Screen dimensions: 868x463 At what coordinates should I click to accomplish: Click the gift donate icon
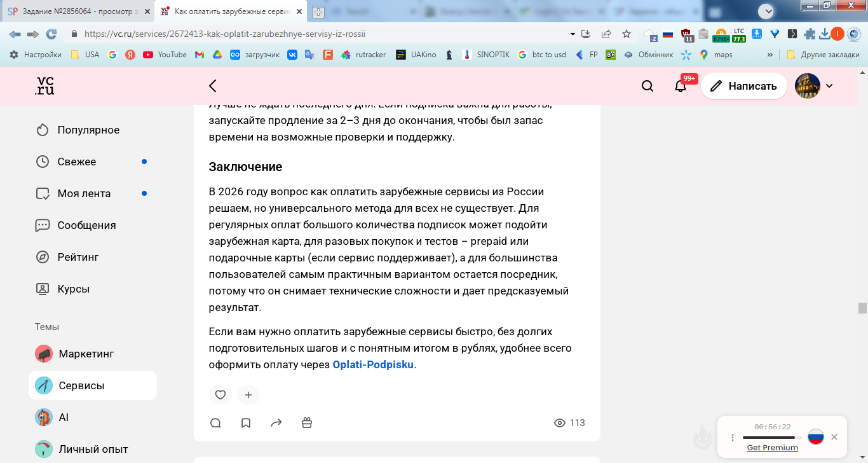tap(307, 423)
